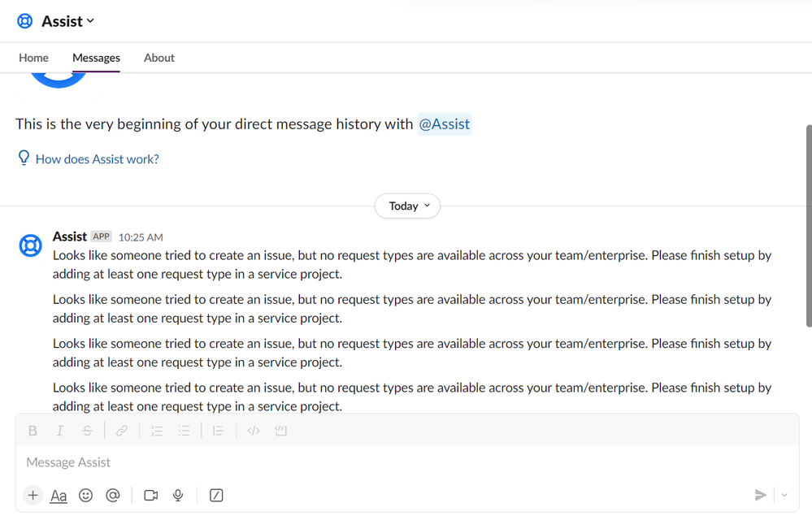The height and width of the screenshot is (529, 812).
Task: Expand the Today date dropdown
Action: [407, 206]
